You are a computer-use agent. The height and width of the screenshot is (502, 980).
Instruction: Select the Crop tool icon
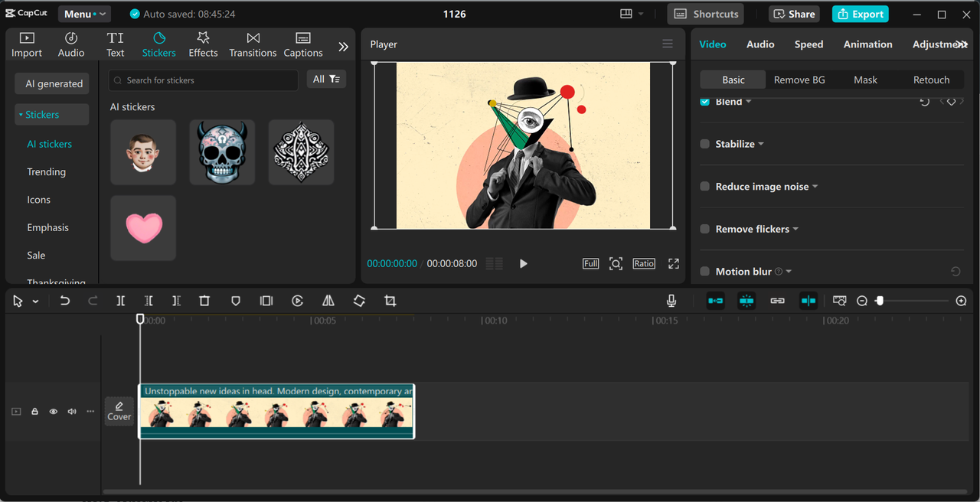tap(390, 301)
